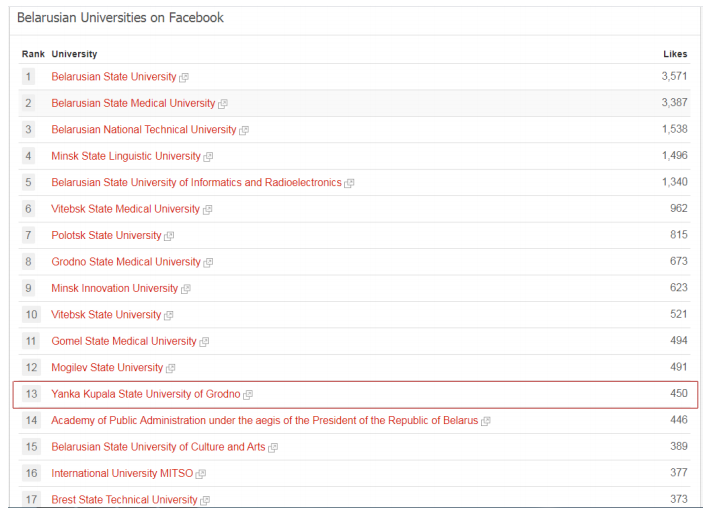Click external-link icon beside Yanka Kupala State University

[248, 395]
